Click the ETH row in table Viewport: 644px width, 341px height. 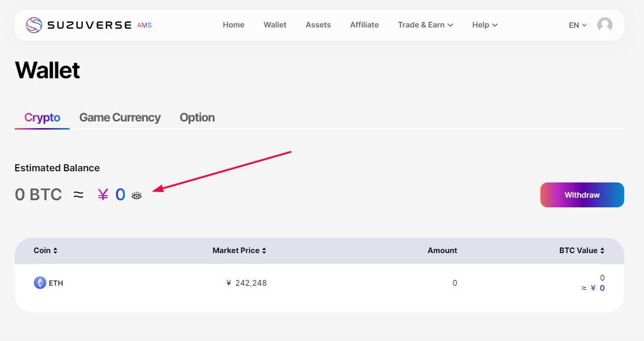click(x=319, y=283)
